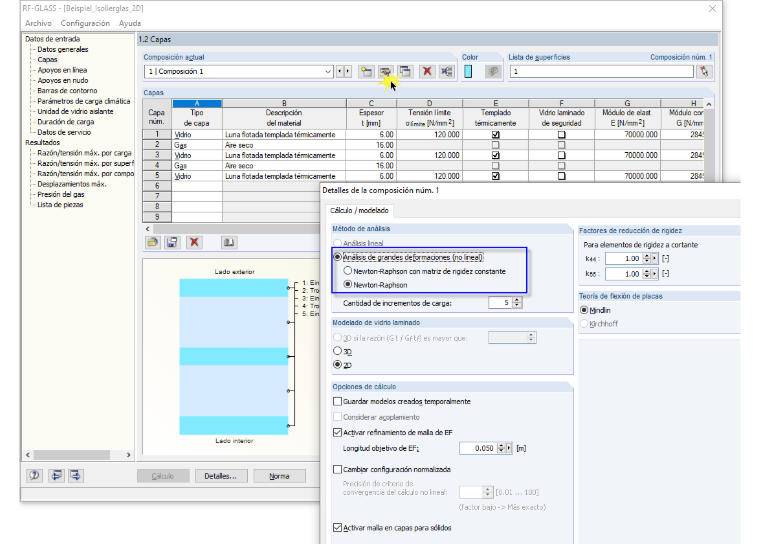Image resolution: width=760 pixels, height=544 pixels.
Task: Open the Composición actual dropdown
Action: tap(328, 72)
